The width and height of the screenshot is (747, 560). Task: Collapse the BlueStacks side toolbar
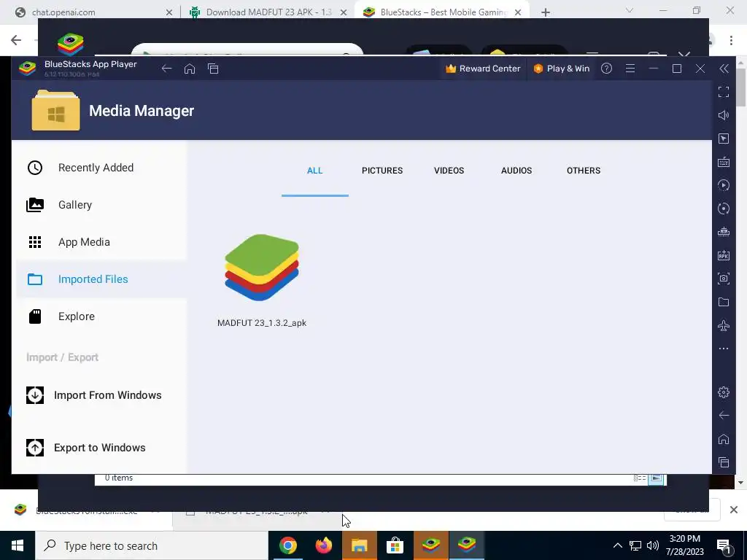(x=724, y=69)
